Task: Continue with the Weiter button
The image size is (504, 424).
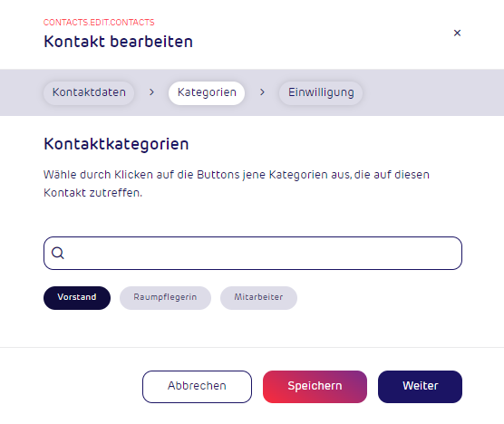Action: tap(420, 387)
